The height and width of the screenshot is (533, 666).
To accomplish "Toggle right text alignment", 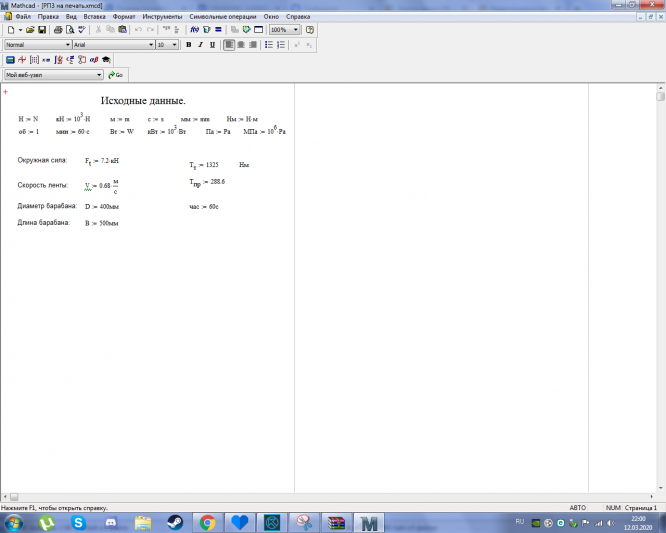I will click(x=253, y=45).
